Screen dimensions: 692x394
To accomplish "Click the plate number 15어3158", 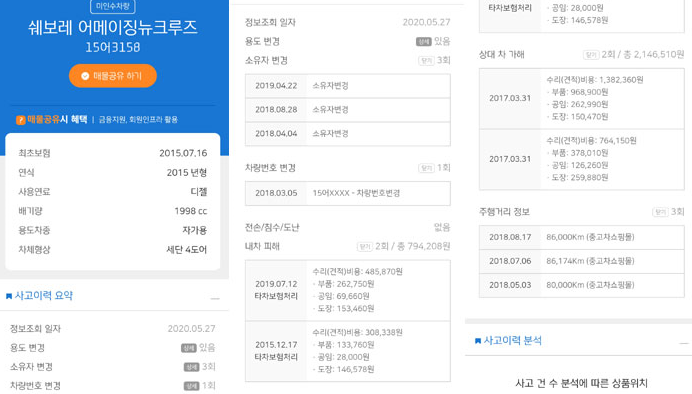I will (x=113, y=47).
